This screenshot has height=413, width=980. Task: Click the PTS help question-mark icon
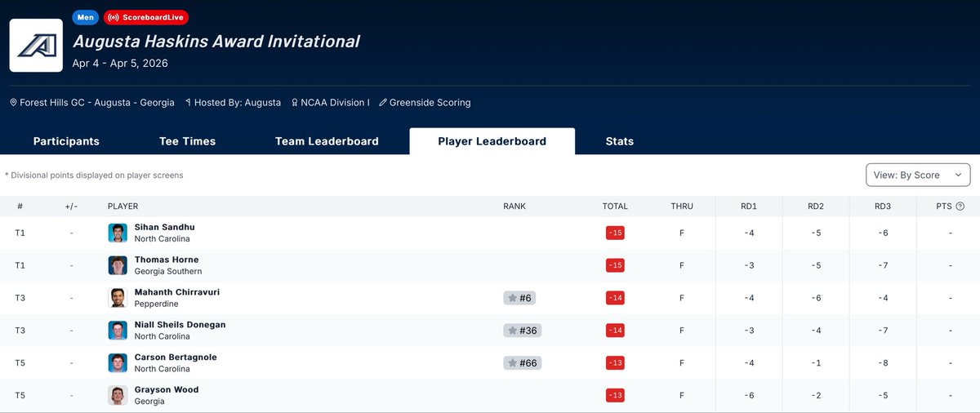960,206
